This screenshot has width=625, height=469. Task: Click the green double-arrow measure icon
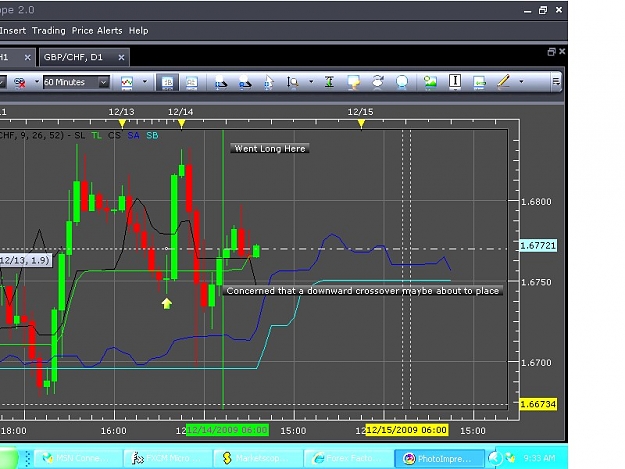click(480, 83)
